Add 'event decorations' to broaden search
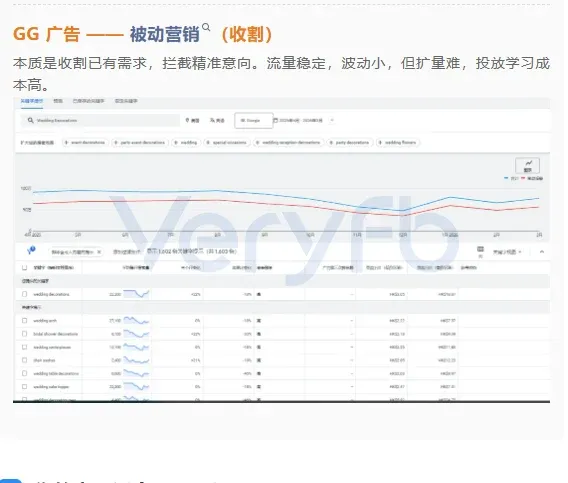The height and width of the screenshot is (483, 568). (84, 143)
